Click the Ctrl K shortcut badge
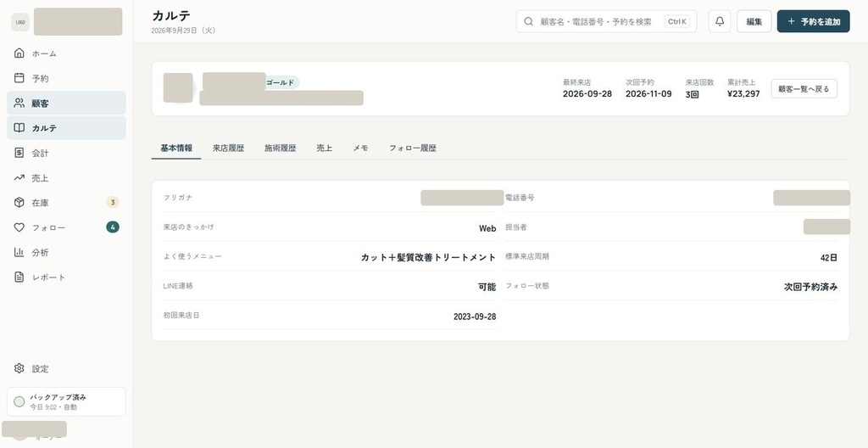868x448 pixels. pos(677,21)
